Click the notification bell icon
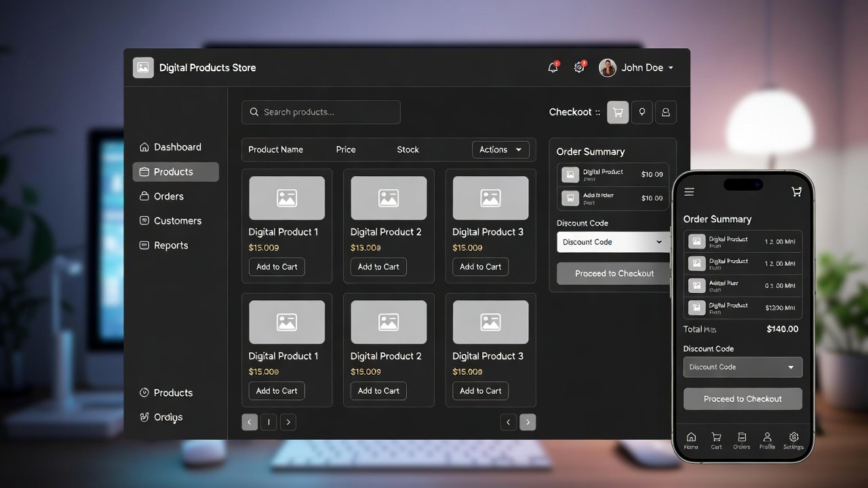Screen dimensions: 868x488 [553, 68]
